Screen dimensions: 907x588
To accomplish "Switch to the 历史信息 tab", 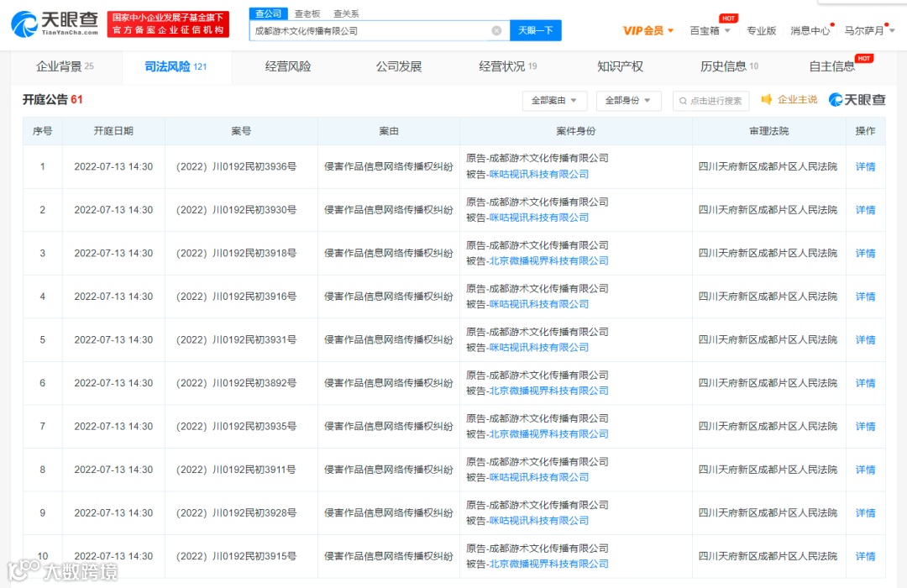I will tap(729, 66).
